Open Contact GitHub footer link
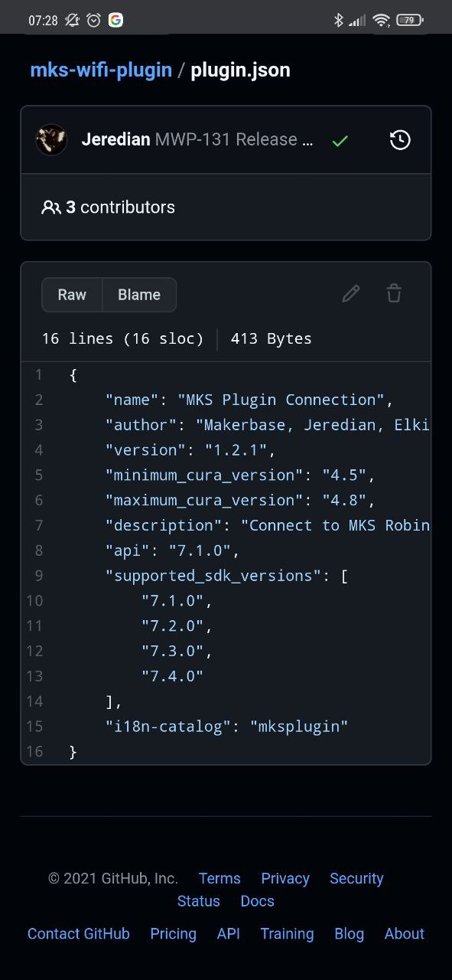Viewport: 452px width, 980px height. (x=79, y=934)
